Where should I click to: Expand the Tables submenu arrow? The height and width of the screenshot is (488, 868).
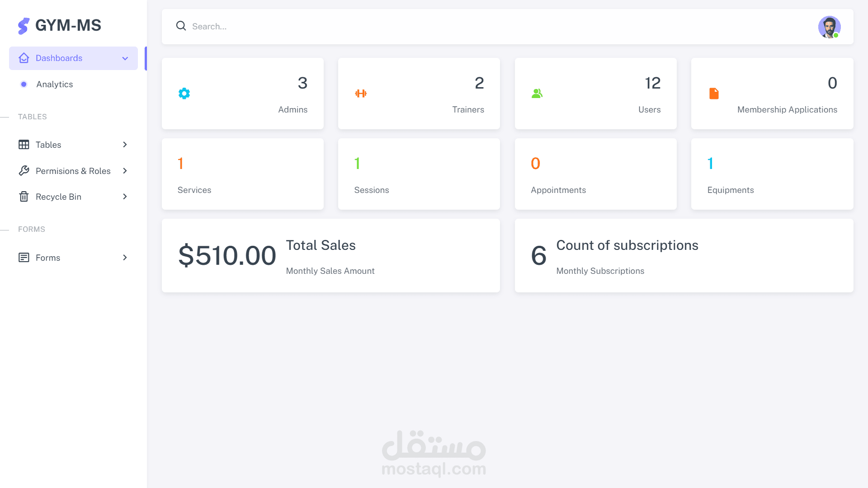(125, 145)
